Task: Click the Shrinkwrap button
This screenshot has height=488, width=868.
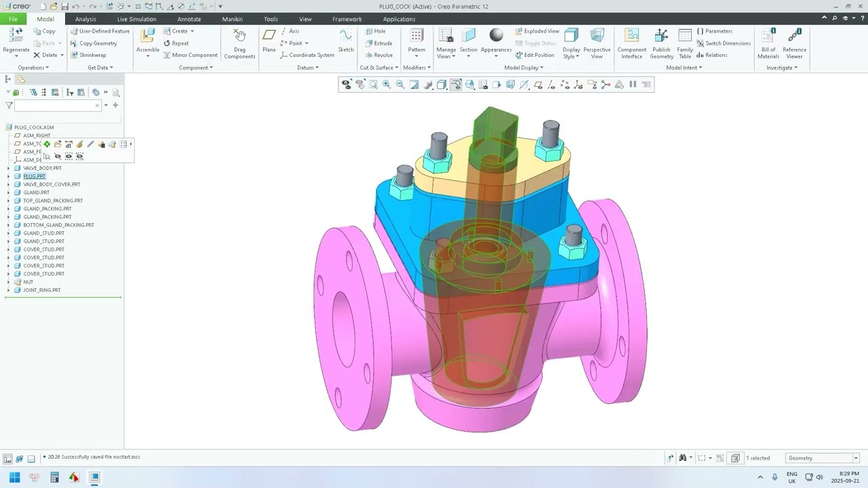Action: coord(88,56)
